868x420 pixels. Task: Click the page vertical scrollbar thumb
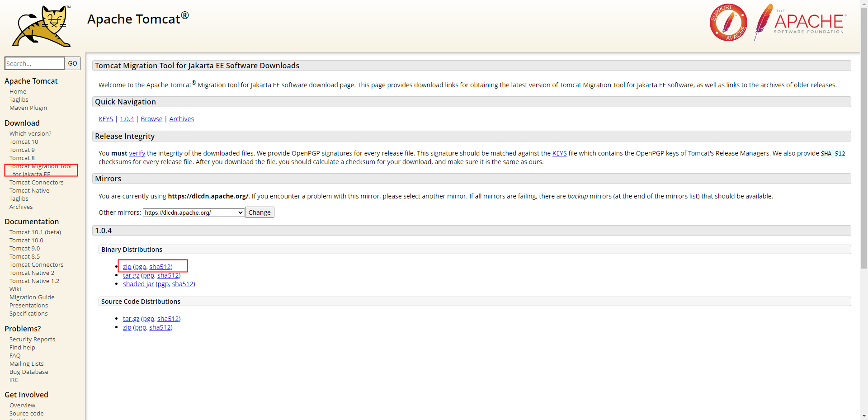(864, 138)
